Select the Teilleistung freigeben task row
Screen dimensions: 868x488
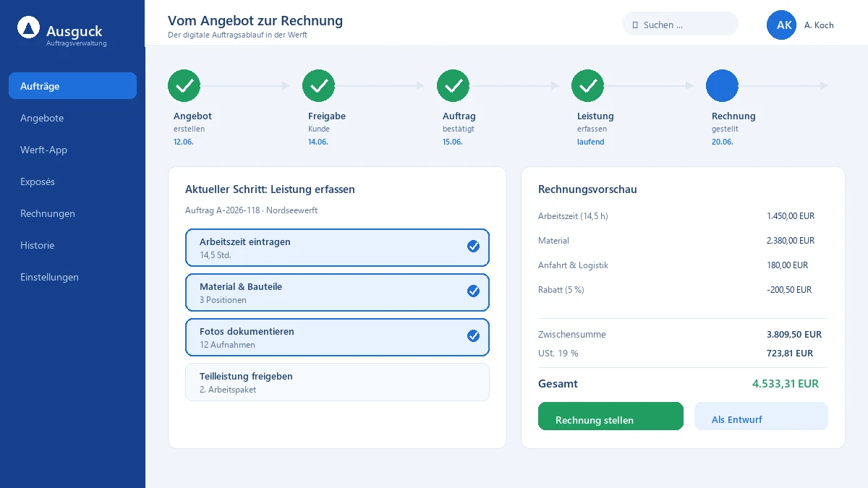[x=337, y=382]
